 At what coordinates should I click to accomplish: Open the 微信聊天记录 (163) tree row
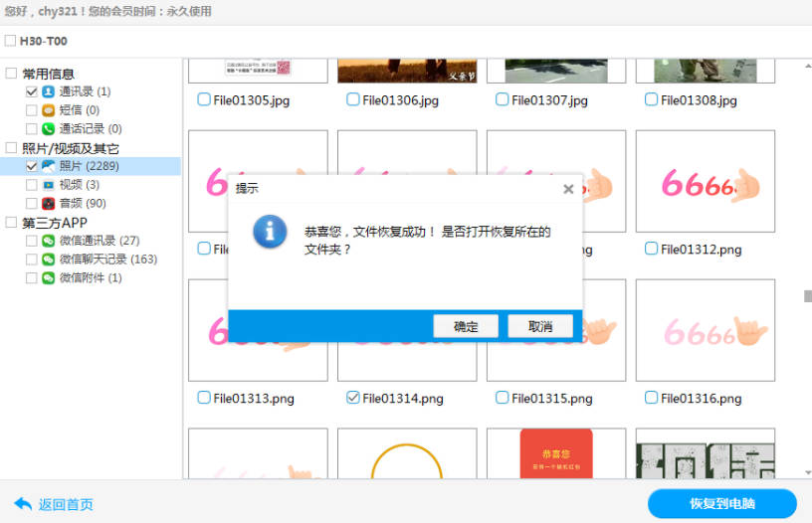point(91,260)
